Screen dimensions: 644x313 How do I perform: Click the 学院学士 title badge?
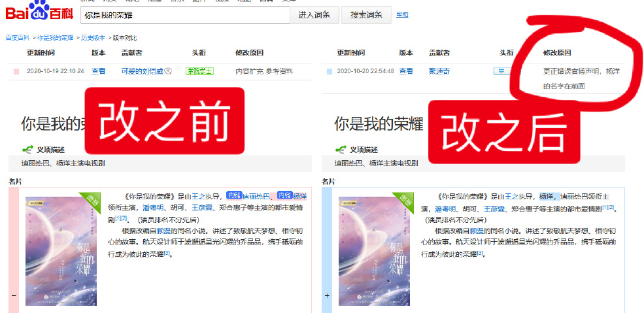[199, 71]
